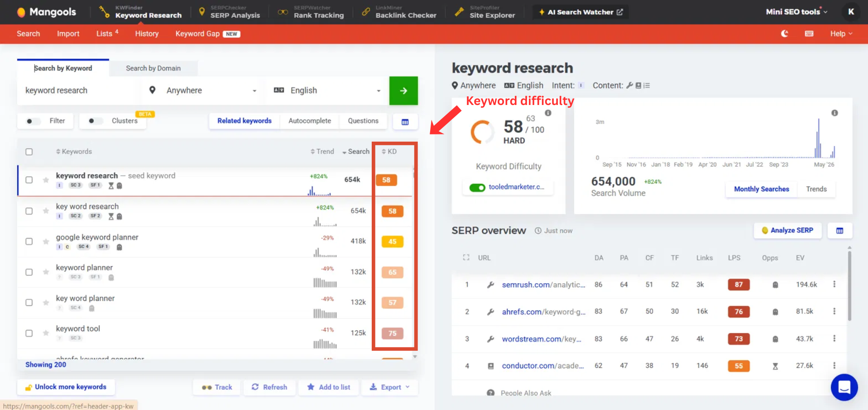The height and width of the screenshot is (410, 868).
Task: Star the 'key word research' row
Action: coord(46,211)
